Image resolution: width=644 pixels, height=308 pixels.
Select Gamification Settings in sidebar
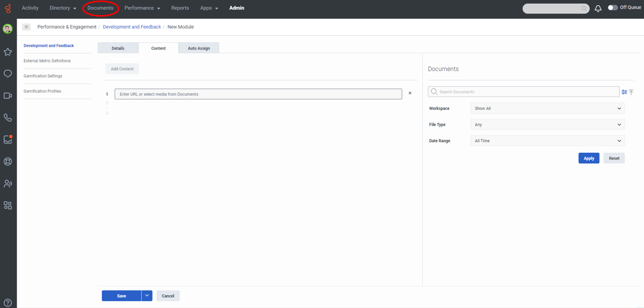pyautogui.click(x=43, y=76)
